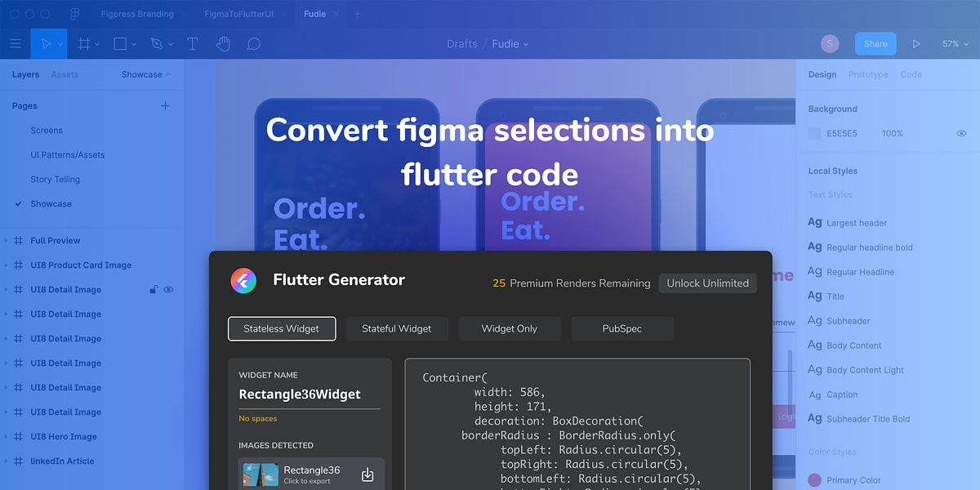Open the Figma main menu

[x=15, y=43]
